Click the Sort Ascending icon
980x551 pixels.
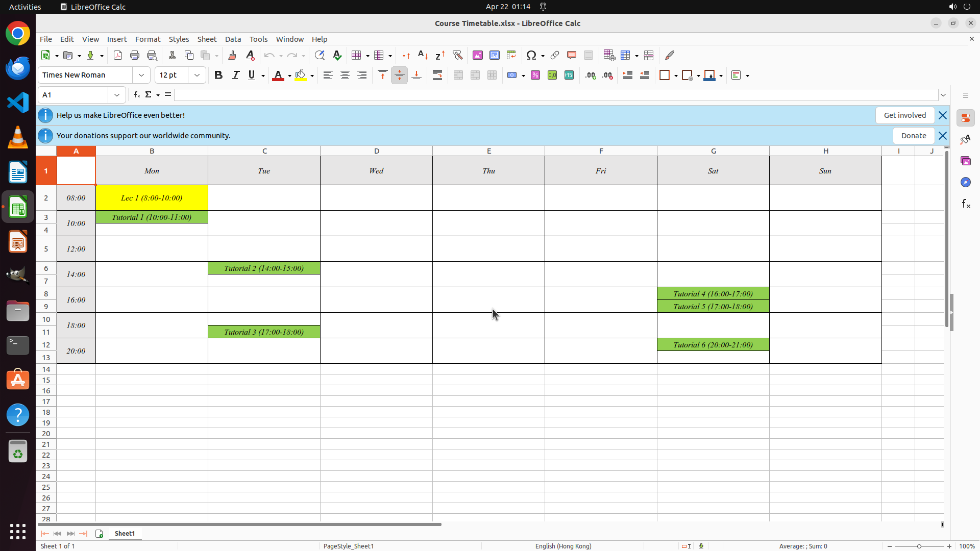(x=423, y=55)
